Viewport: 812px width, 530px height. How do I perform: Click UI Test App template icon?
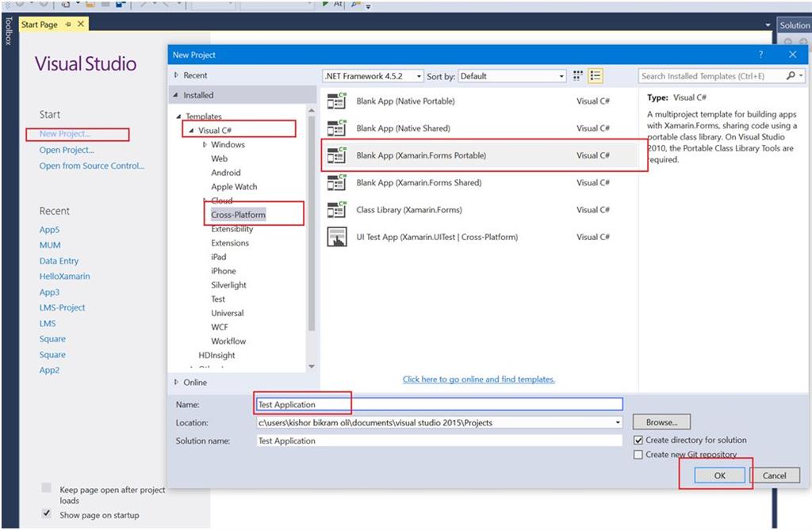(x=336, y=237)
